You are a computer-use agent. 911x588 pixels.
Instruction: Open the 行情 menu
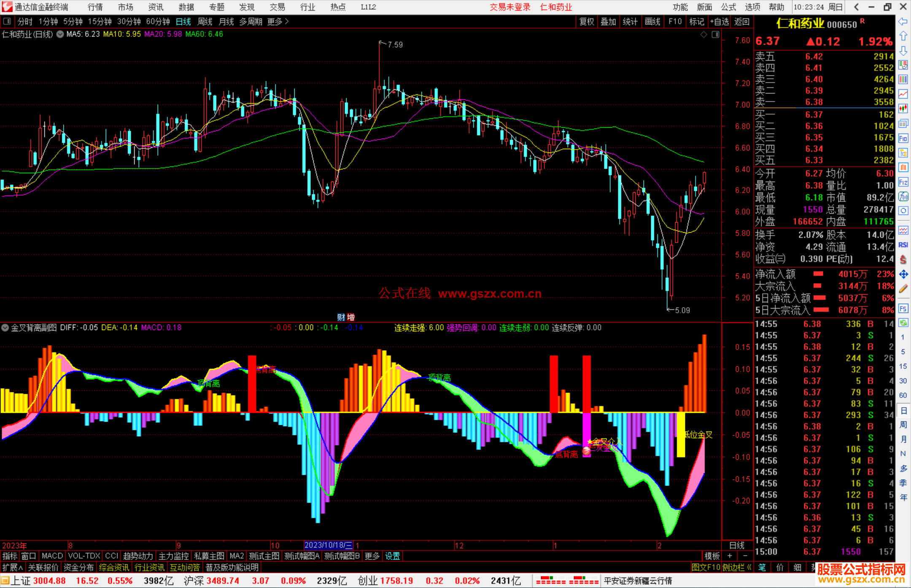(95, 7)
